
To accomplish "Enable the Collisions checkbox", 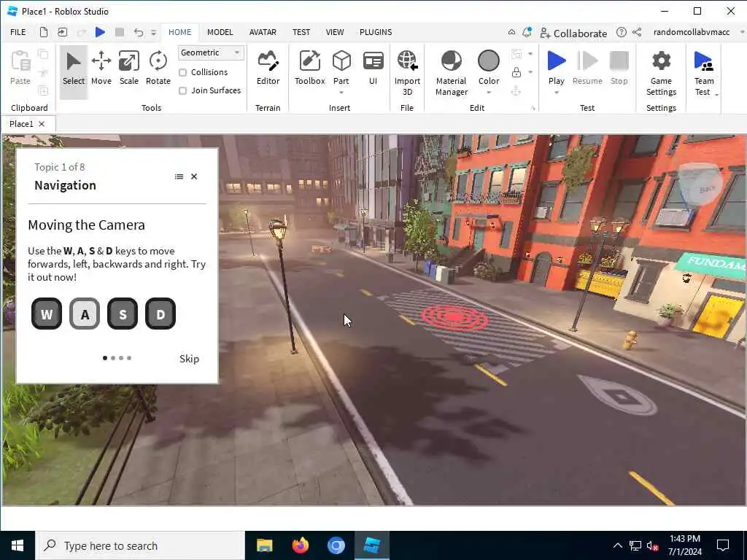I will pyautogui.click(x=182, y=72).
